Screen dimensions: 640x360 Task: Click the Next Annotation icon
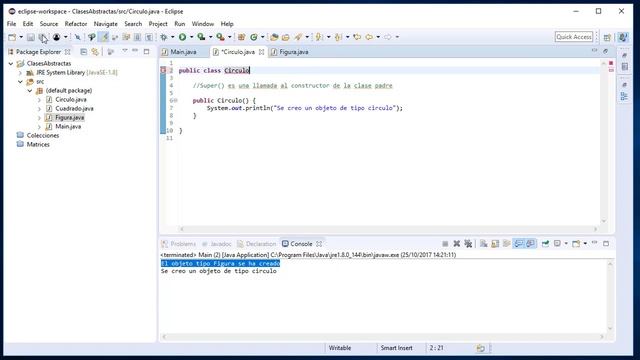click(x=318, y=37)
